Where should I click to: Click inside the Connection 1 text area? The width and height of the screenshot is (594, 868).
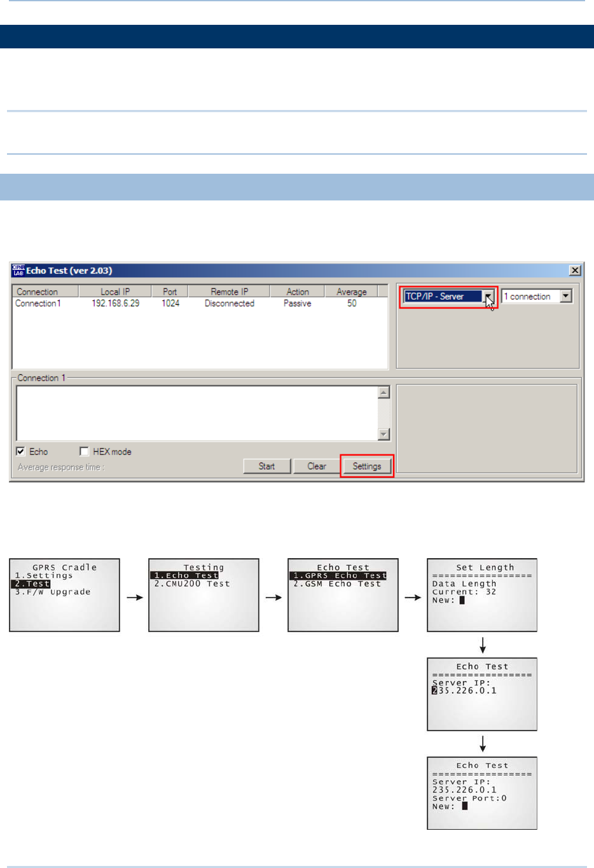click(x=197, y=413)
